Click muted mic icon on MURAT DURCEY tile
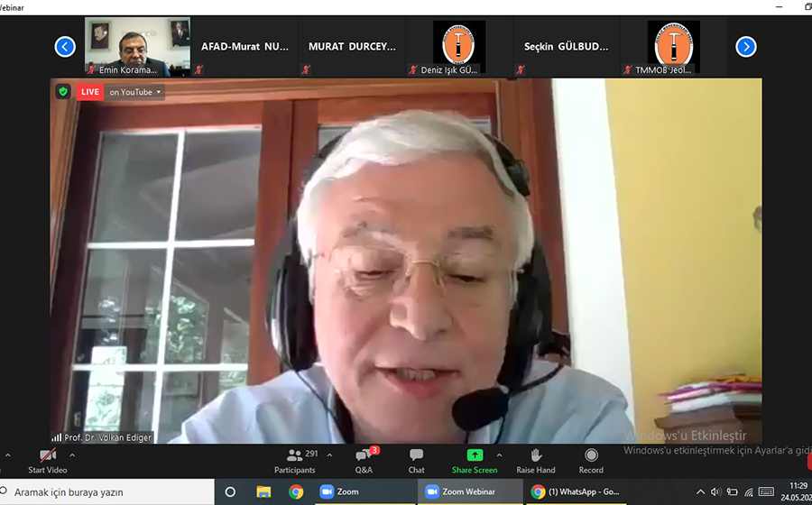812x505 pixels. 306,69
